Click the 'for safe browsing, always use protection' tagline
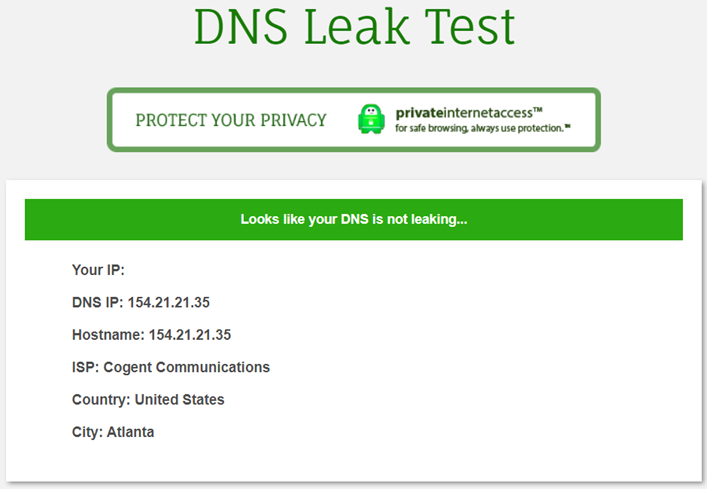The image size is (707, 489). [483, 128]
